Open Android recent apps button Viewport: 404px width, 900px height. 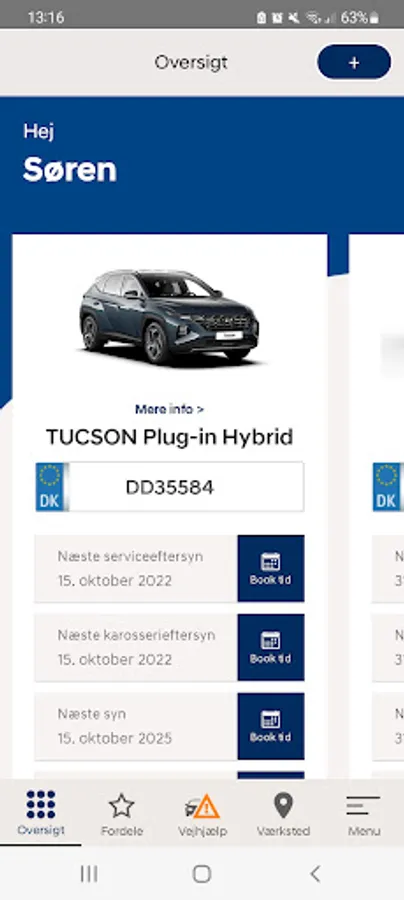89,874
